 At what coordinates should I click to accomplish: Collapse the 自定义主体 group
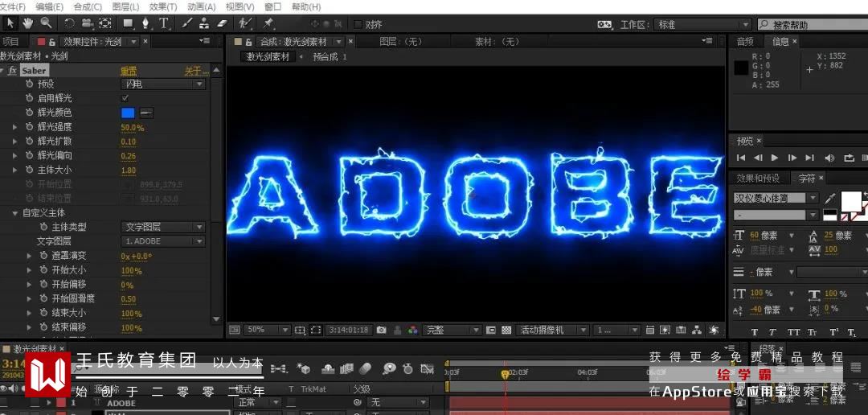coord(15,213)
